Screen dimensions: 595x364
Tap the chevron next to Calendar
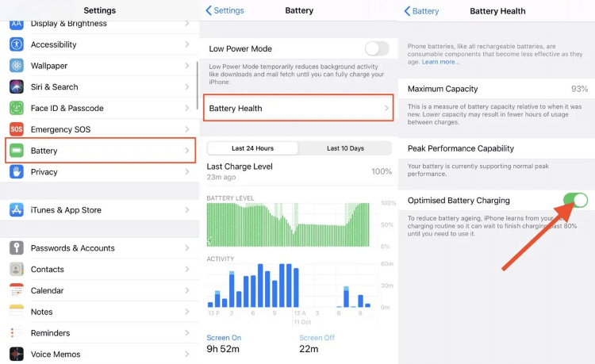pos(187,291)
